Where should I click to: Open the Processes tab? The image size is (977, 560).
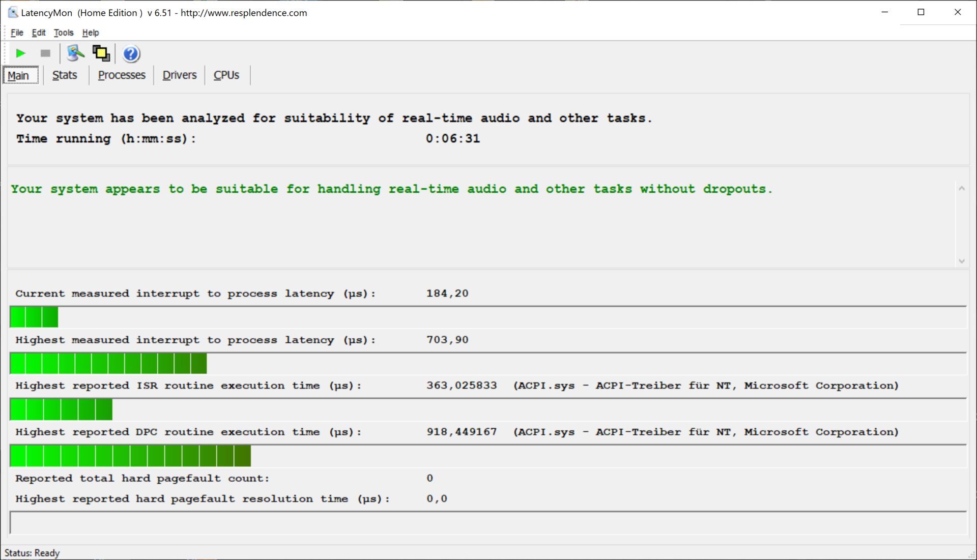[121, 75]
